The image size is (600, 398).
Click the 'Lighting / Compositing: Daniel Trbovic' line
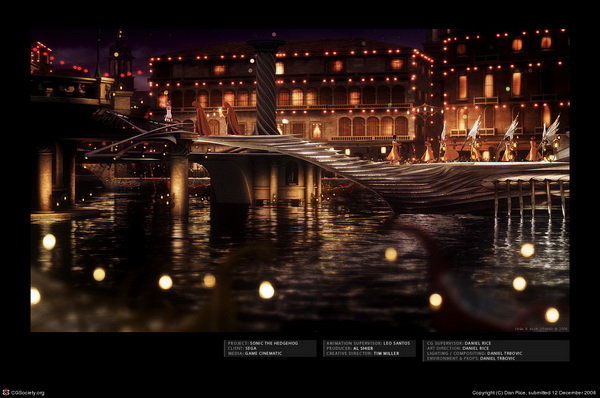click(x=474, y=353)
